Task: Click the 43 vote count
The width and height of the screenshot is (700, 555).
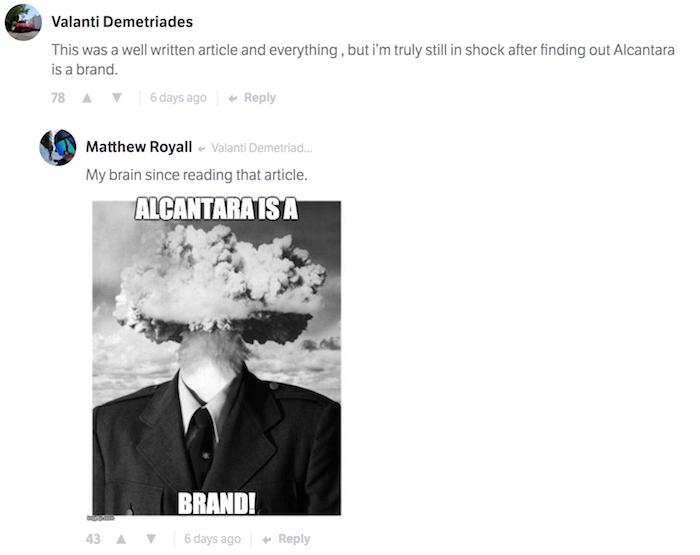Action: tap(93, 539)
